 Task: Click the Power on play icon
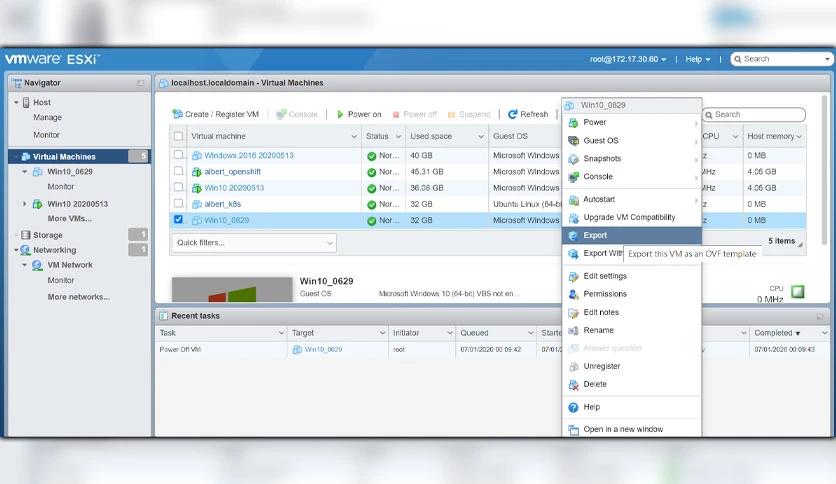click(340, 115)
